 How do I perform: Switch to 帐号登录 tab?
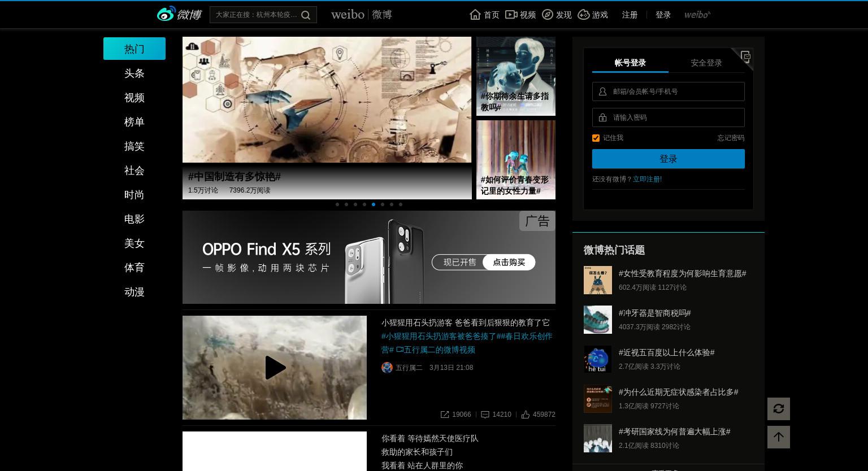pos(630,63)
